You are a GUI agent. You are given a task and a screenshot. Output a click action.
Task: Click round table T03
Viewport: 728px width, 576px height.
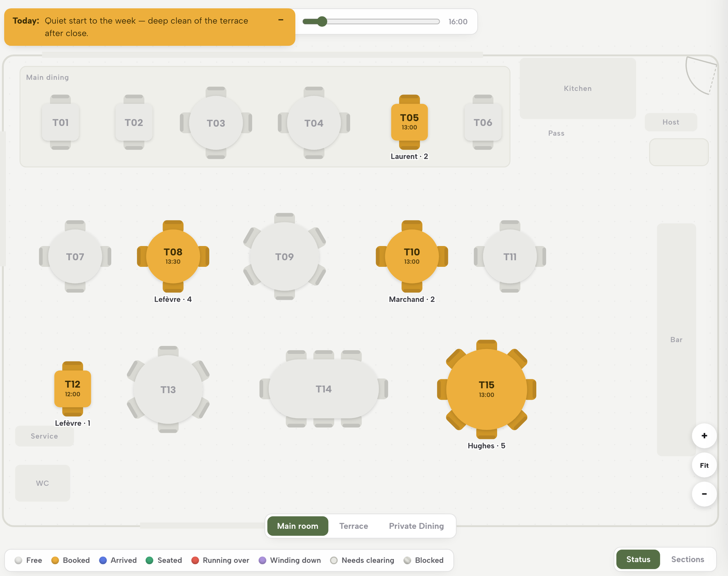pos(216,123)
